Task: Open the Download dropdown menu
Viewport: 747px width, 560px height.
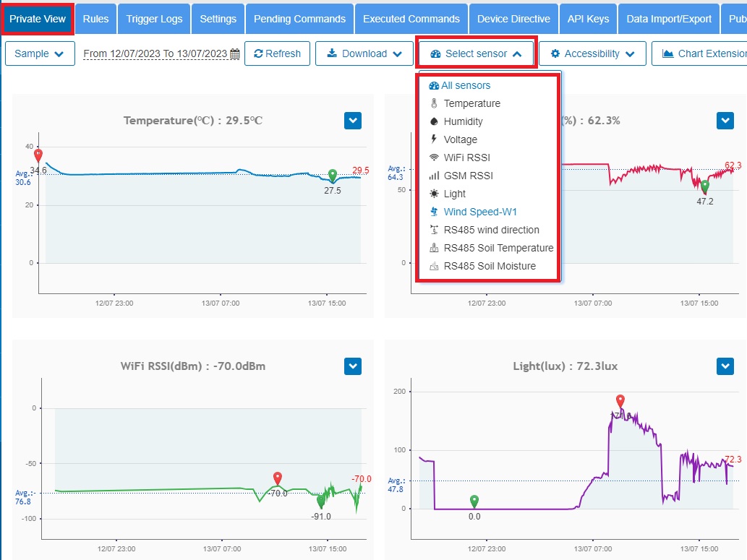Action: 364,53
